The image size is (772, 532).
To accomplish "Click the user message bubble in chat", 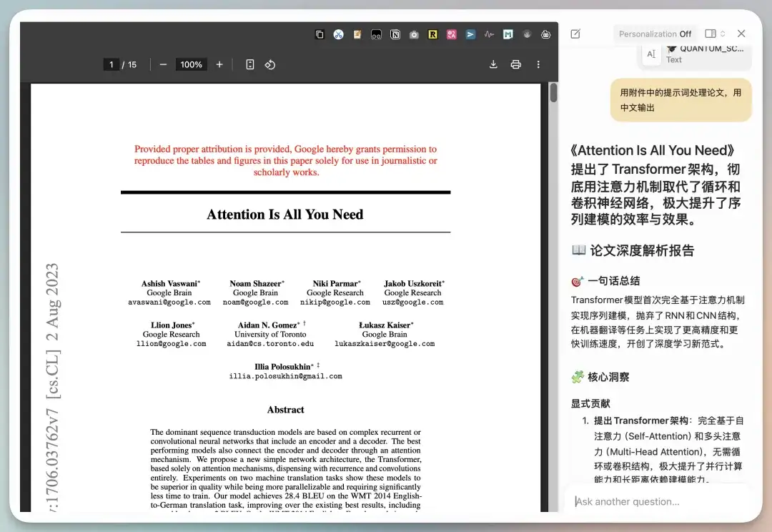I will [681, 100].
